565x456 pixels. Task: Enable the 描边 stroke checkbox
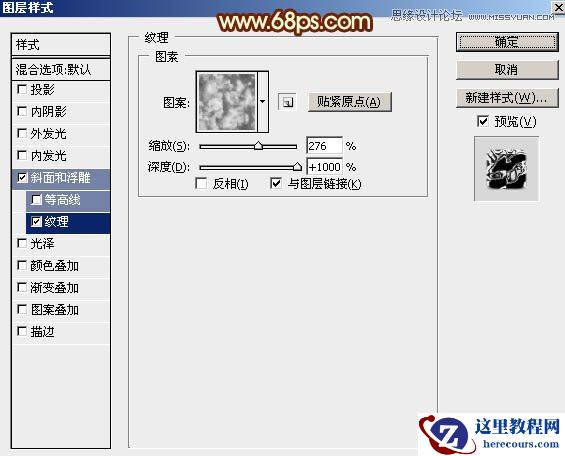point(22,331)
